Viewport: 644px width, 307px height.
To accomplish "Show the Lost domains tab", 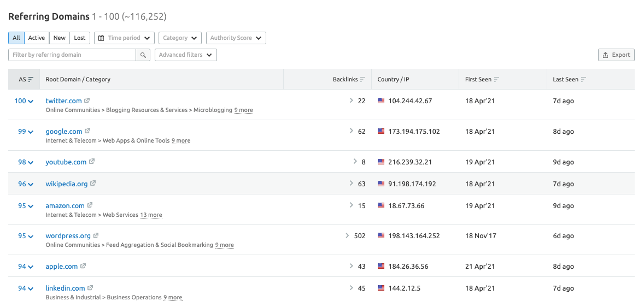I will tap(80, 38).
